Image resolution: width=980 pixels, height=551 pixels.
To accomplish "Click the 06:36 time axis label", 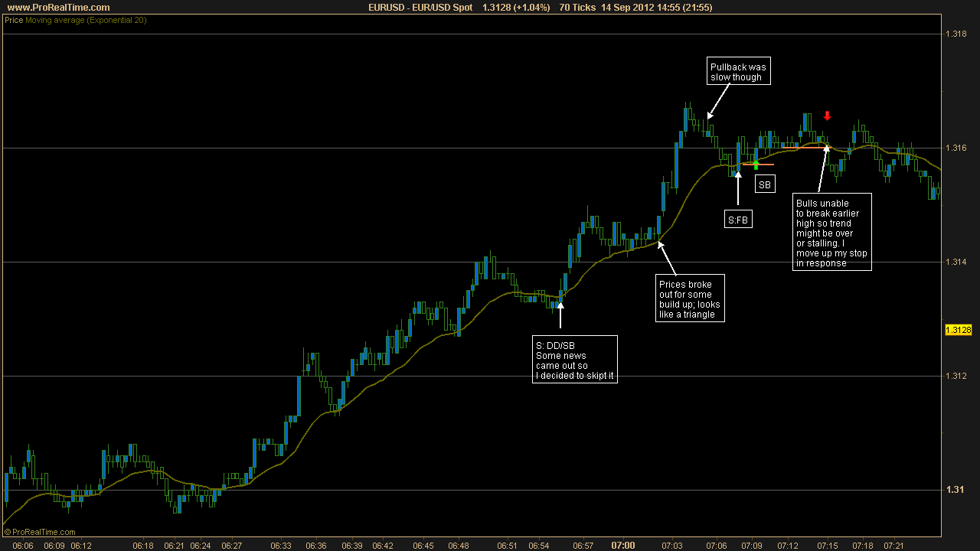I will (x=316, y=546).
